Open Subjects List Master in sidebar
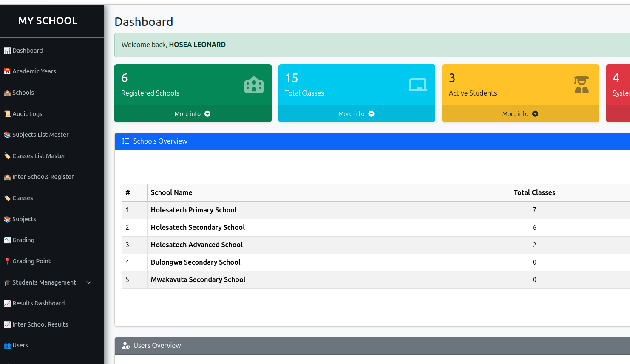This screenshot has width=630, height=364. [40, 135]
